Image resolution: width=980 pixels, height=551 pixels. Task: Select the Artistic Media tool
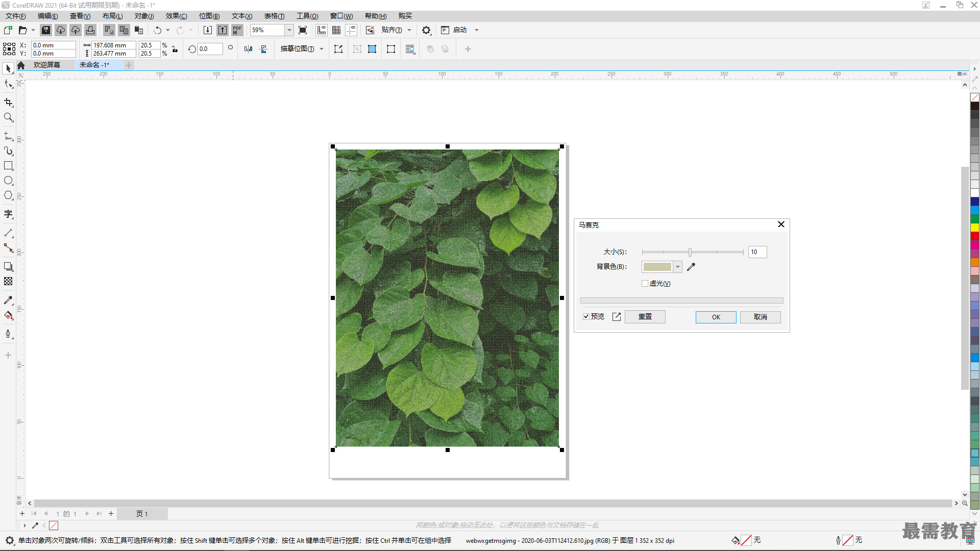click(x=8, y=151)
